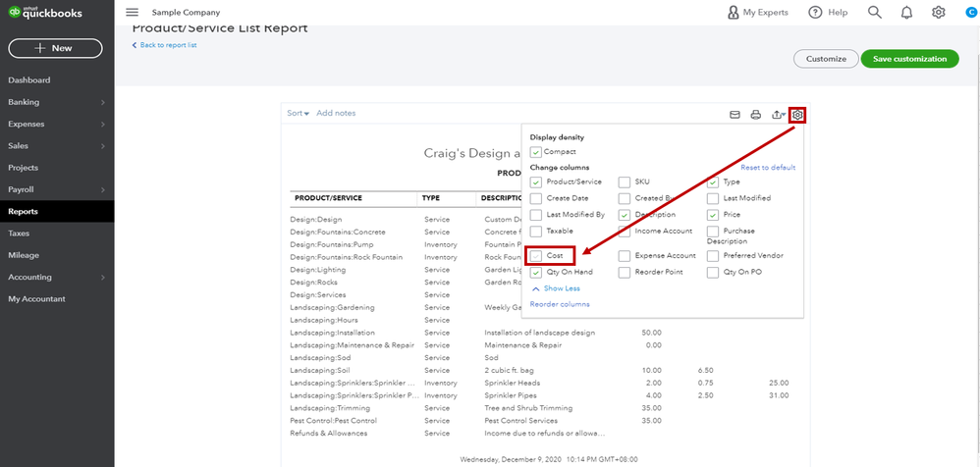Open Taxes in the sidebar
This screenshot has height=467, width=980.
57,233
